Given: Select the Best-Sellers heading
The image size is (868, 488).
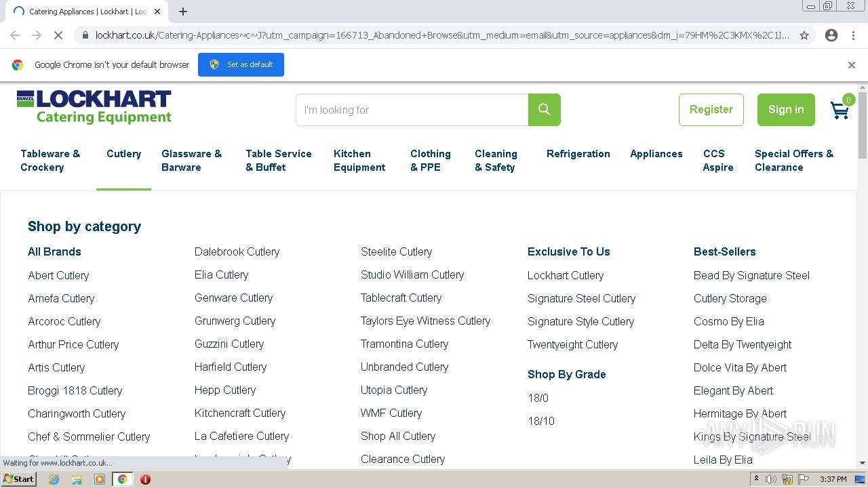Looking at the screenshot, I should tap(724, 251).
